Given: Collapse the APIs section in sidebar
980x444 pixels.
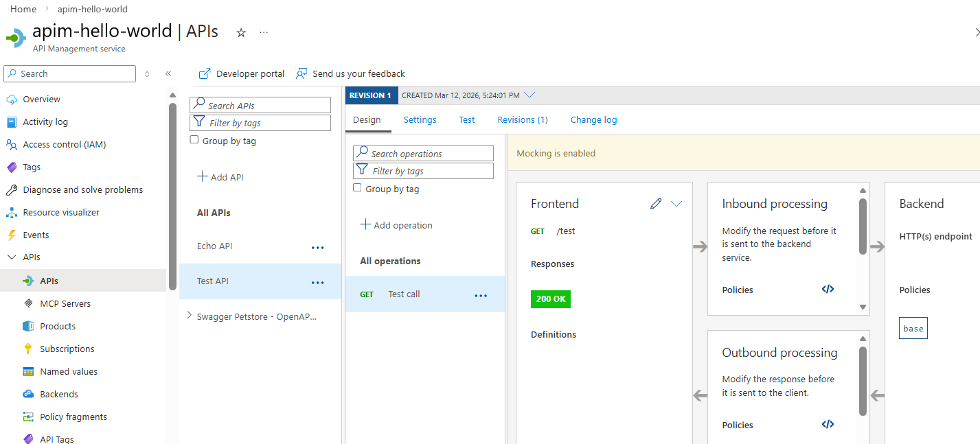Looking at the screenshot, I should (x=11, y=257).
